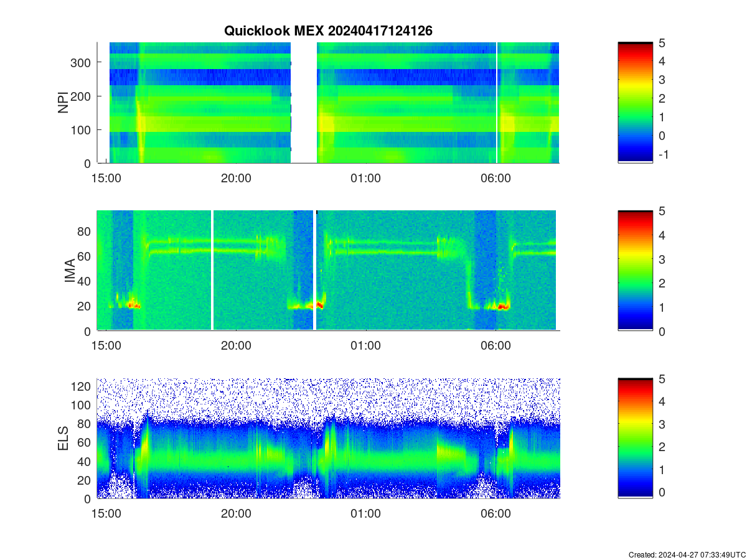Click the ELS spectrogram panel

(328, 438)
